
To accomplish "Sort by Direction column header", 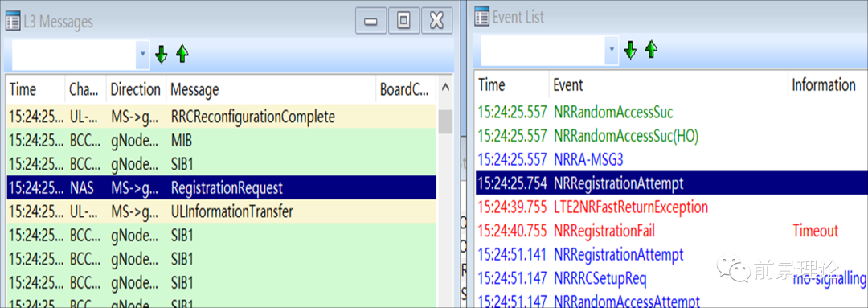I will point(136,89).
